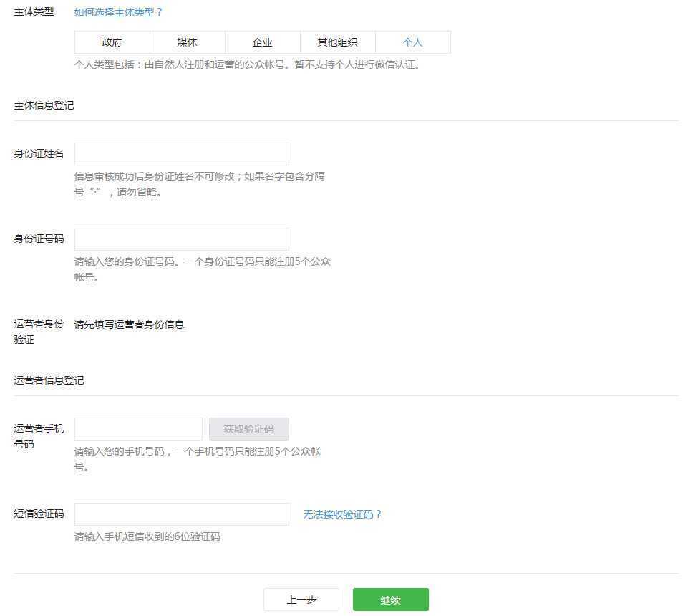Open the 无法接收验证码 help link
The image size is (698, 616).
343,514
